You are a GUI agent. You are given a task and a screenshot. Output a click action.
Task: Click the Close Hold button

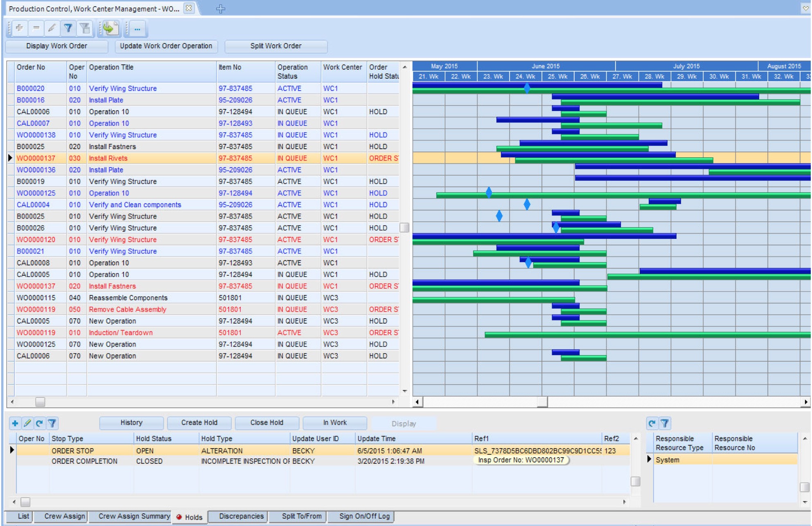(x=267, y=423)
